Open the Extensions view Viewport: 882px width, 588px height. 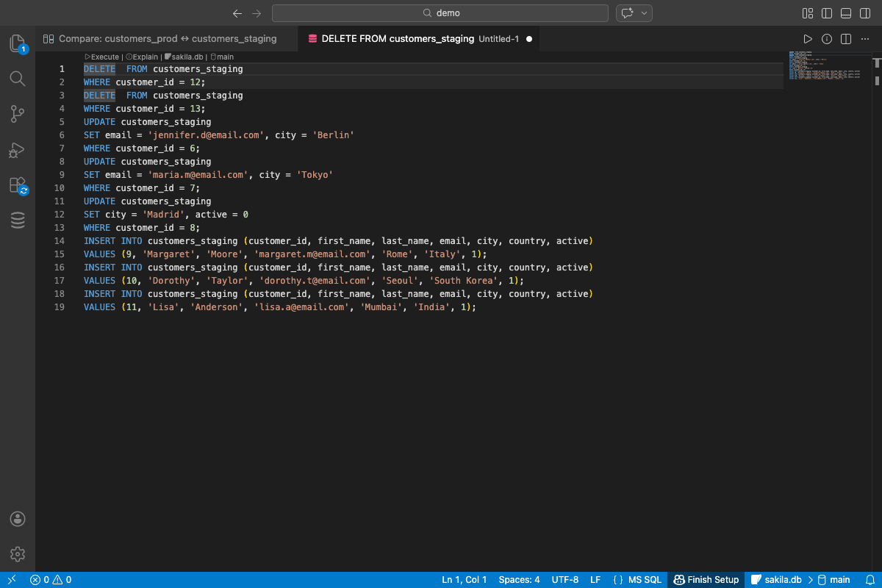coord(18,184)
